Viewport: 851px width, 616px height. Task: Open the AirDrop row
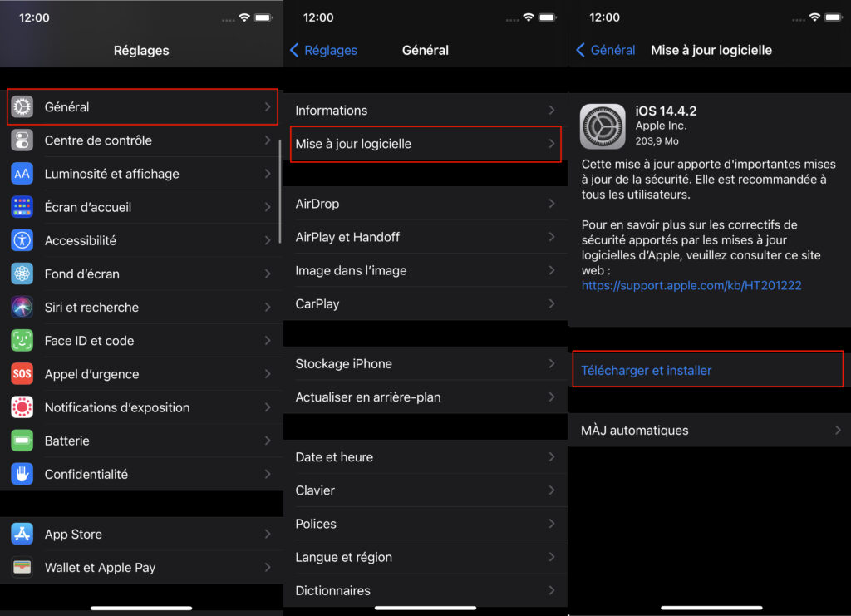click(425, 204)
